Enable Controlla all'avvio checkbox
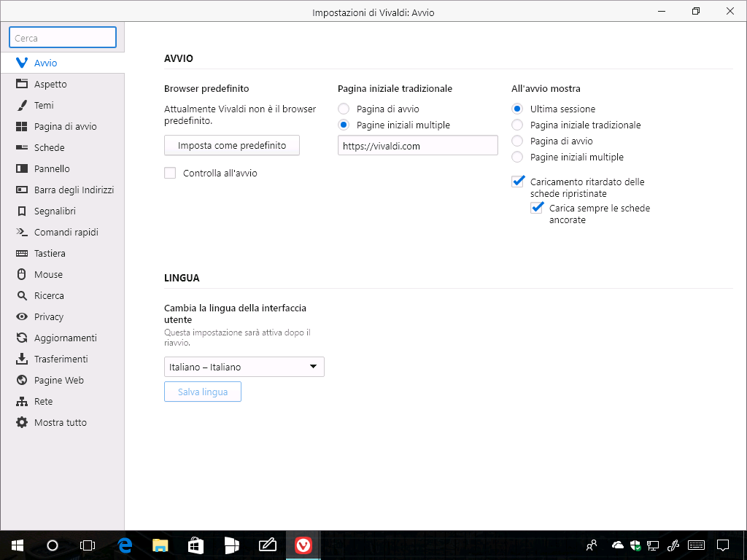This screenshot has height=560, width=747. coord(170,173)
